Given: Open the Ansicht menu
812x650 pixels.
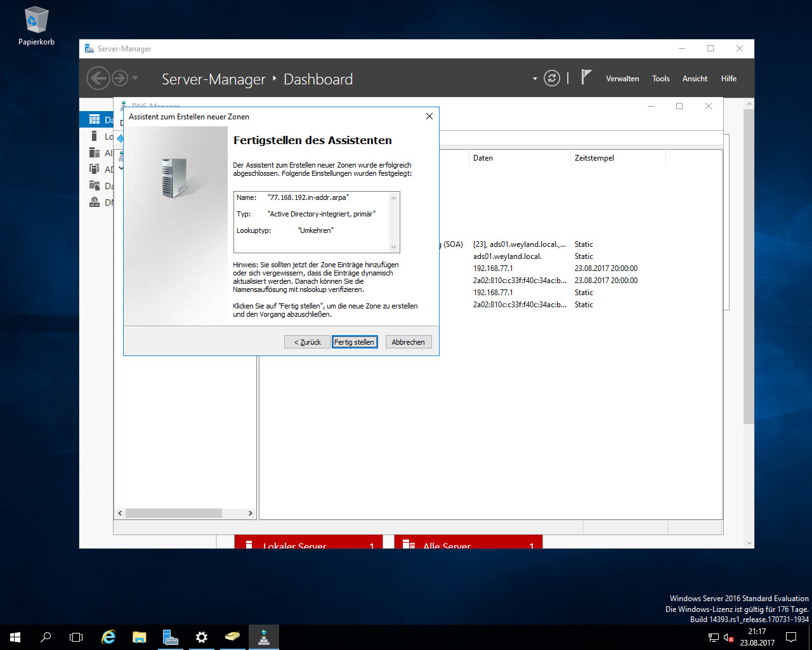Looking at the screenshot, I should (x=695, y=79).
